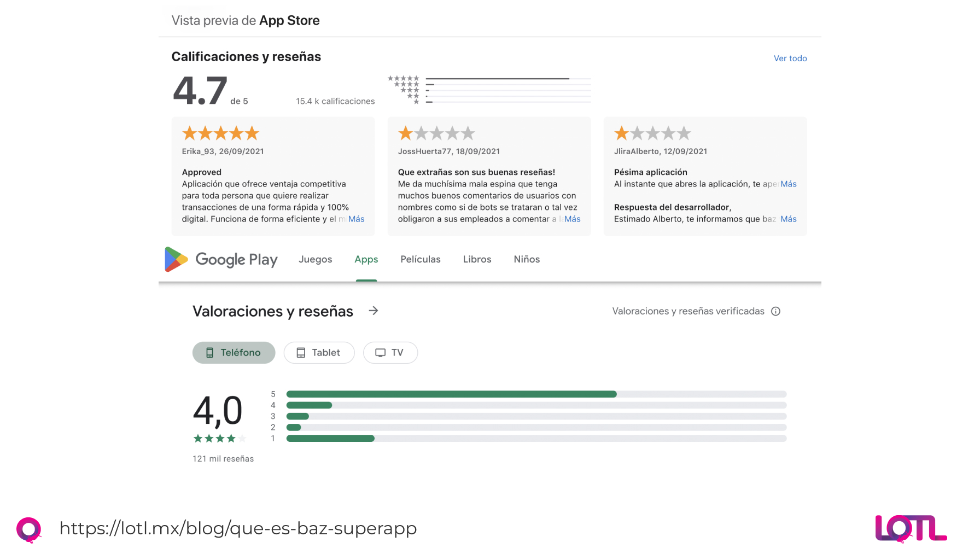Viewport: 980px width, 560px height.
Task: Expand Erika_93's review with Más
Action: point(356,219)
